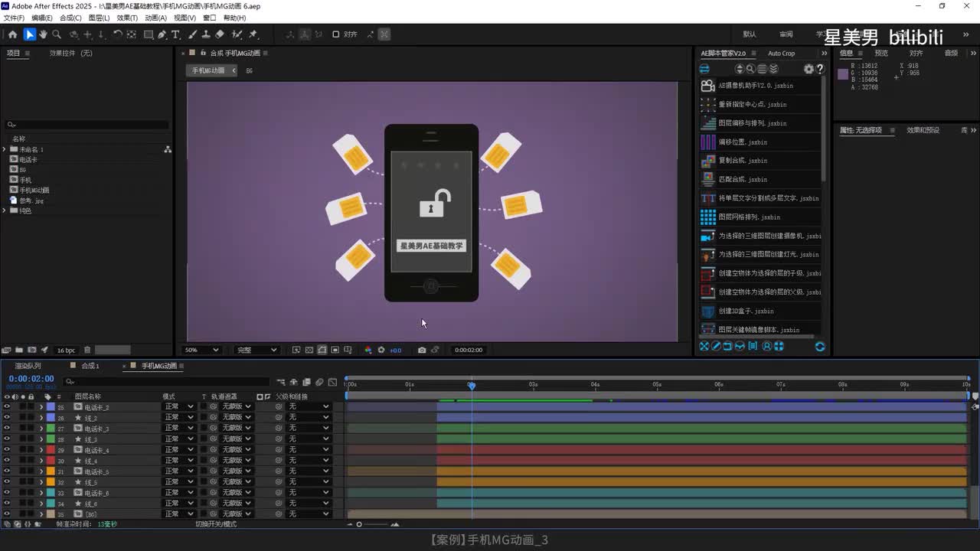Click the red label swatch of 电话卡_4
This screenshot has height=551, width=980.
51,450
